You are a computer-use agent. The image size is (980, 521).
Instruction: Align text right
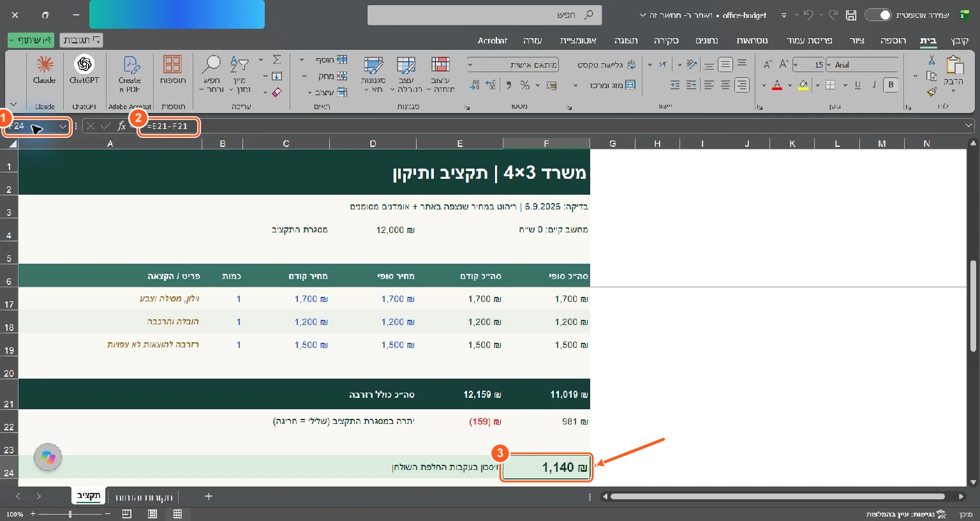741,85
